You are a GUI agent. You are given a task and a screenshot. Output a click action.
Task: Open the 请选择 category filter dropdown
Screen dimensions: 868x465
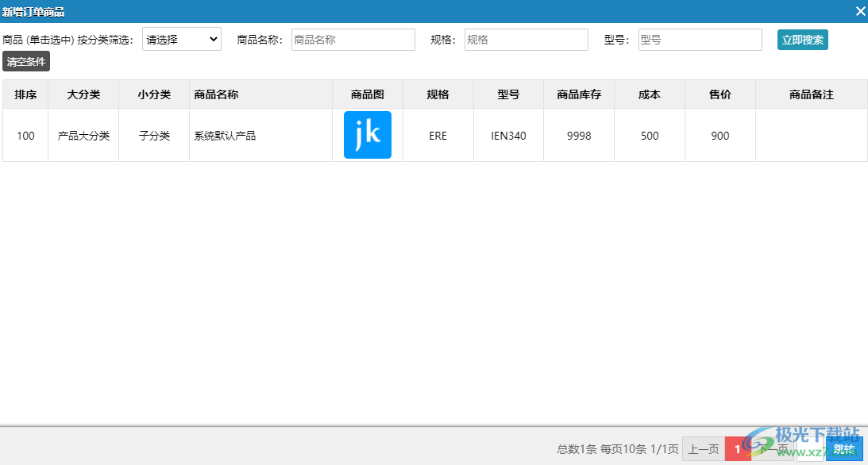[182, 39]
